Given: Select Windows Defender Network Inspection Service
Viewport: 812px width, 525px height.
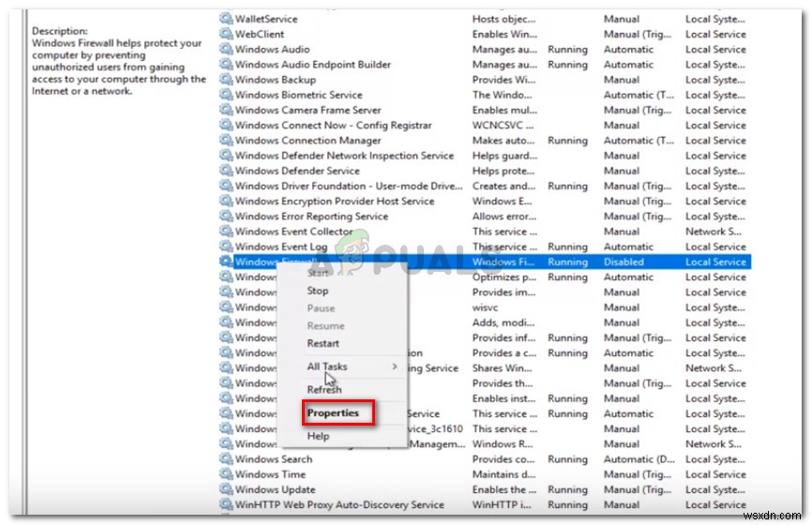Looking at the screenshot, I should point(344,156).
